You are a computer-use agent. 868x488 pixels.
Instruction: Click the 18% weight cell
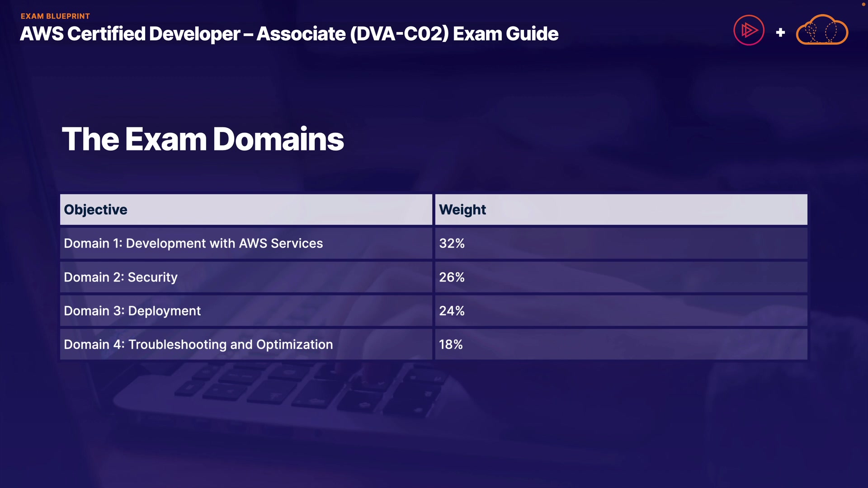[x=451, y=344]
